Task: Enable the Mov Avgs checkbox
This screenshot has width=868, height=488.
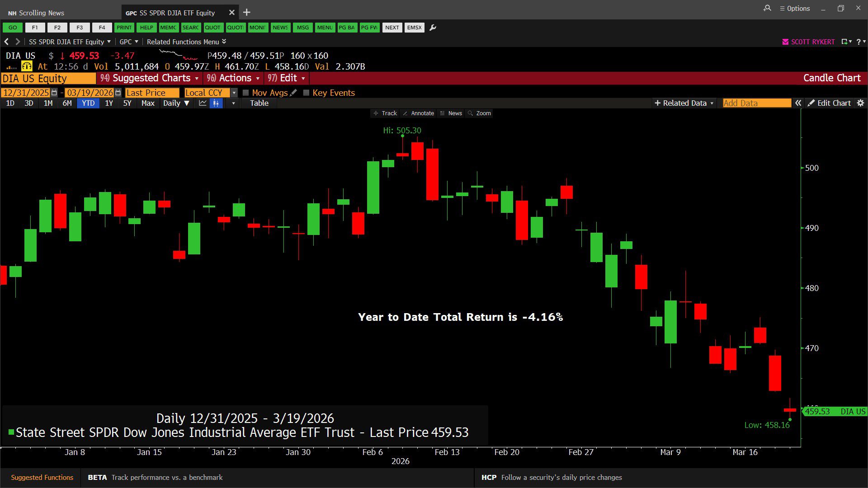Action: (x=246, y=93)
